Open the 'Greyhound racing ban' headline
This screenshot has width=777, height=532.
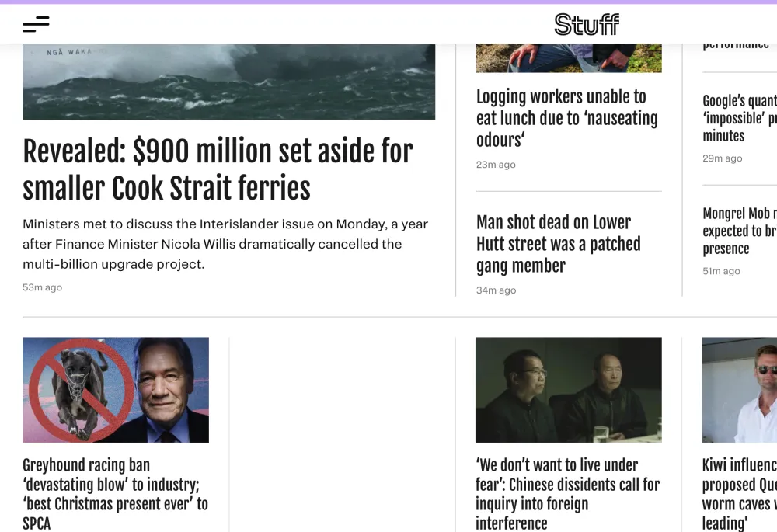115,494
